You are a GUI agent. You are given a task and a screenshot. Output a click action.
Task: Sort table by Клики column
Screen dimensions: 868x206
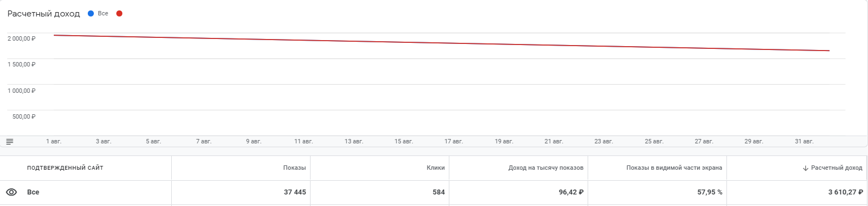tap(436, 168)
